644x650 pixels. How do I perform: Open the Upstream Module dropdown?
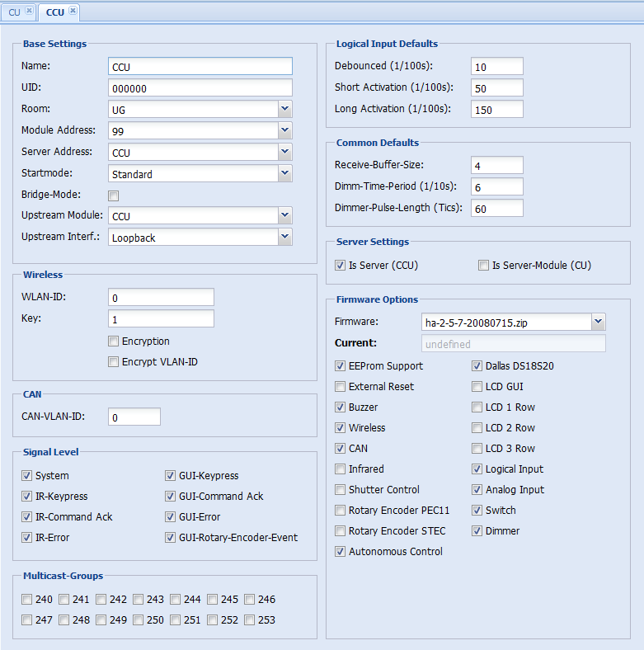(284, 215)
